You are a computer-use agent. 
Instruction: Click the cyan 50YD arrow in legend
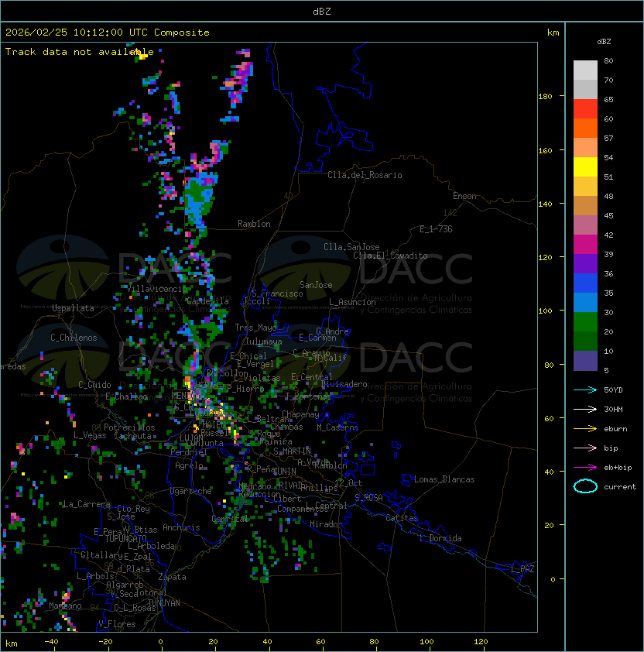click(585, 389)
